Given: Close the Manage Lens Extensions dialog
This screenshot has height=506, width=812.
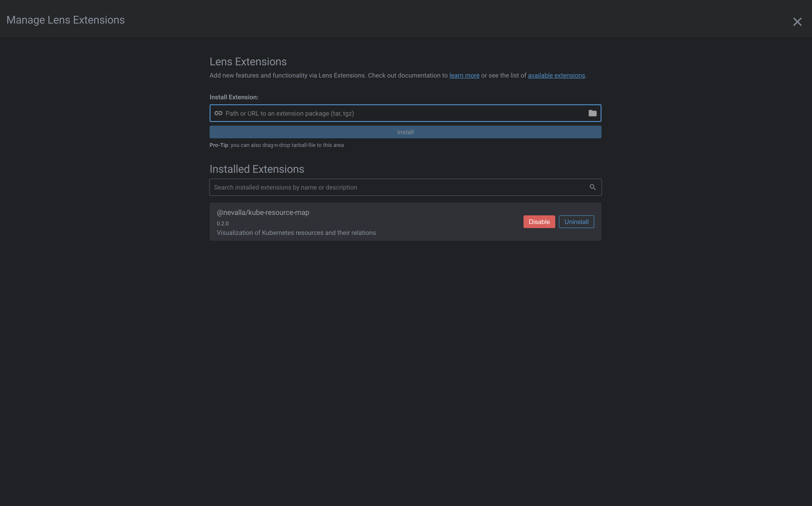Looking at the screenshot, I should coord(797,22).
